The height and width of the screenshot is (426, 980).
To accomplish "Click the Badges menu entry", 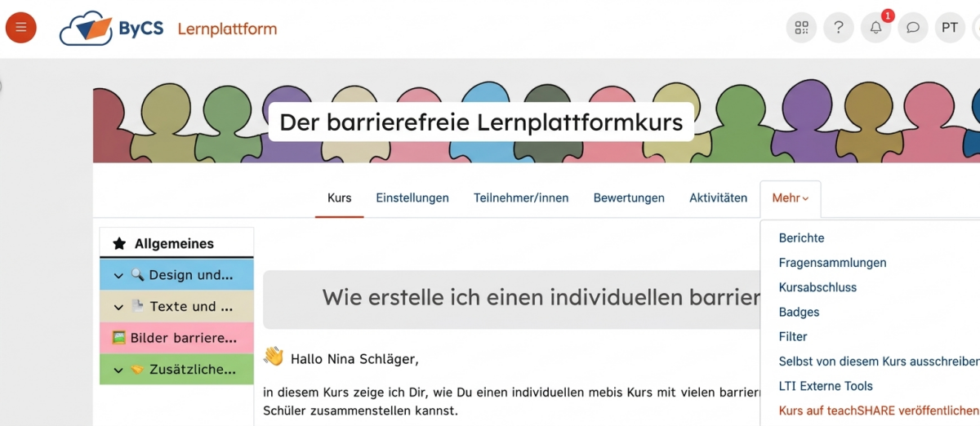I will [799, 312].
